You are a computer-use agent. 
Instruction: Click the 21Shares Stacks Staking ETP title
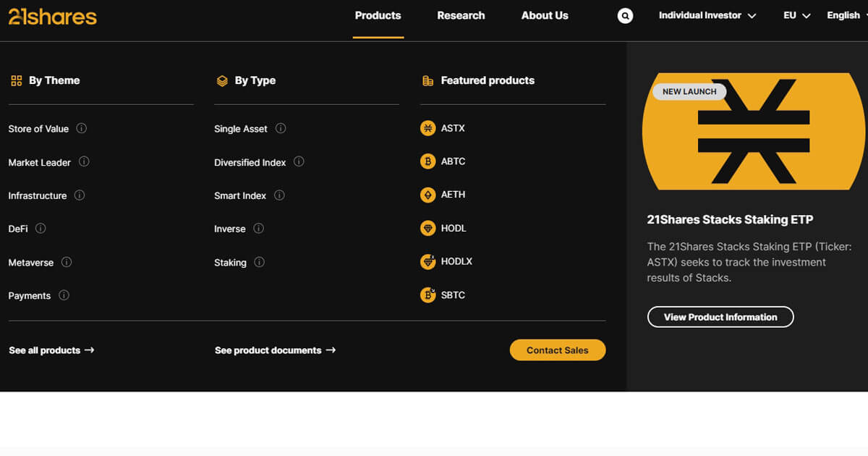[x=730, y=219]
